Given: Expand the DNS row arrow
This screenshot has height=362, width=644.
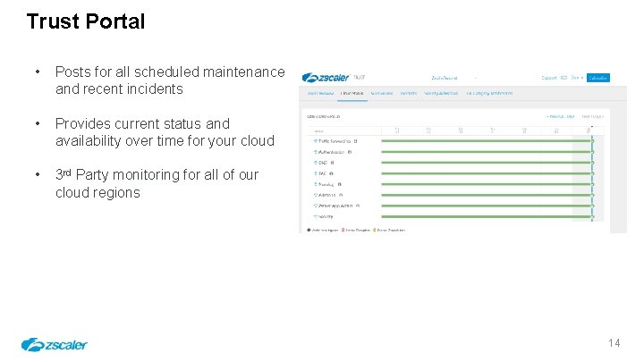Looking at the screenshot, I should pyautogui.click(x=316, y=163).
